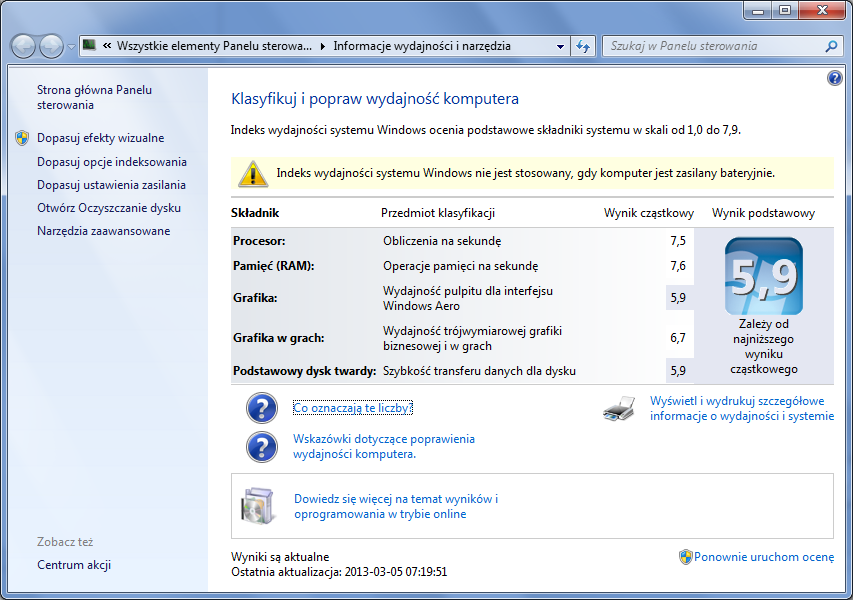Image resolution: width=853 pixels, height=600 pixels.
Task: Open 'Wskazówki dotyczące poprawienia wydajności komputera' link
Action: pyautogui.click(x=384, y=446)
